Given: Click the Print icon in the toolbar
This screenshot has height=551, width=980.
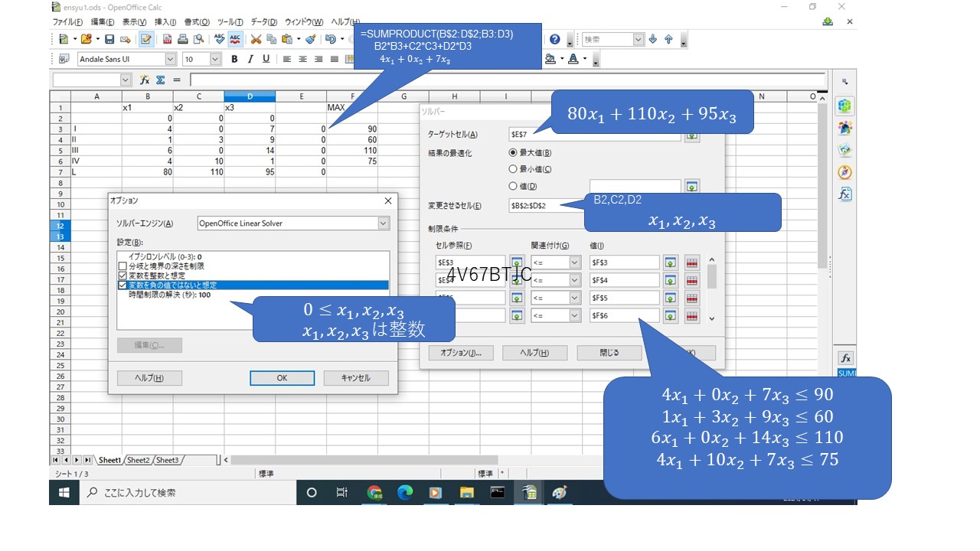Looking at the screenshot, I should click(183, 39).
